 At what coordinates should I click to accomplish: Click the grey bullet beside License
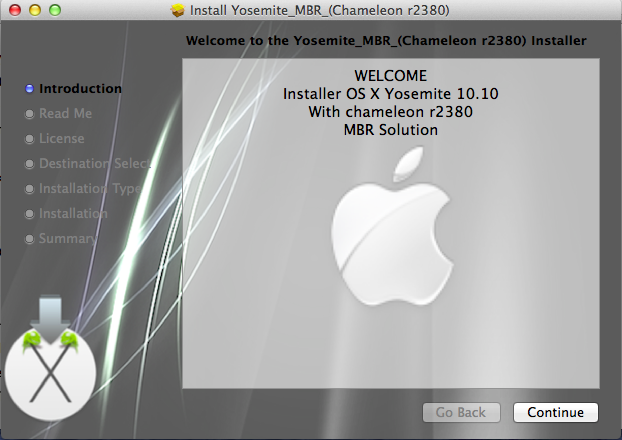click(x=29, y=139)
